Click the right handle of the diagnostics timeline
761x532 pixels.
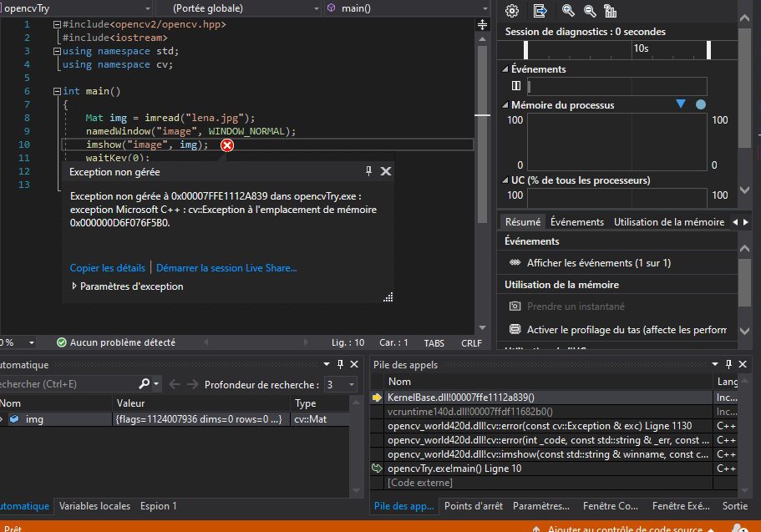coord(708,50)
